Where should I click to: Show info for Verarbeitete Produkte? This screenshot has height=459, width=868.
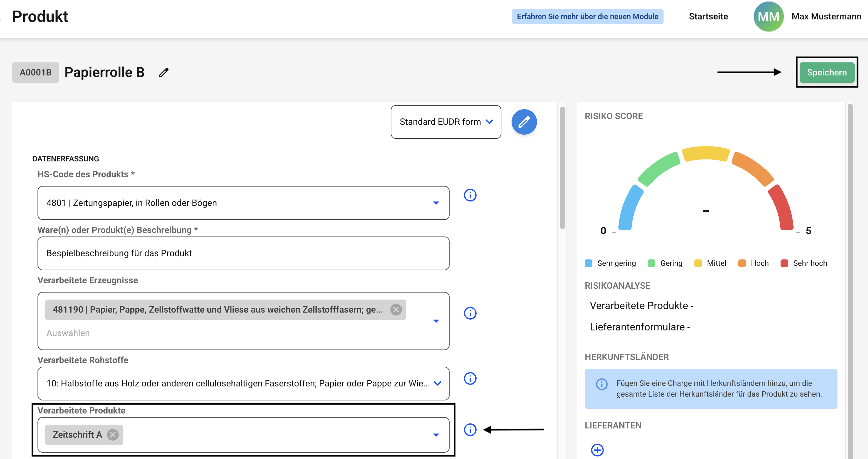point(470,430)
